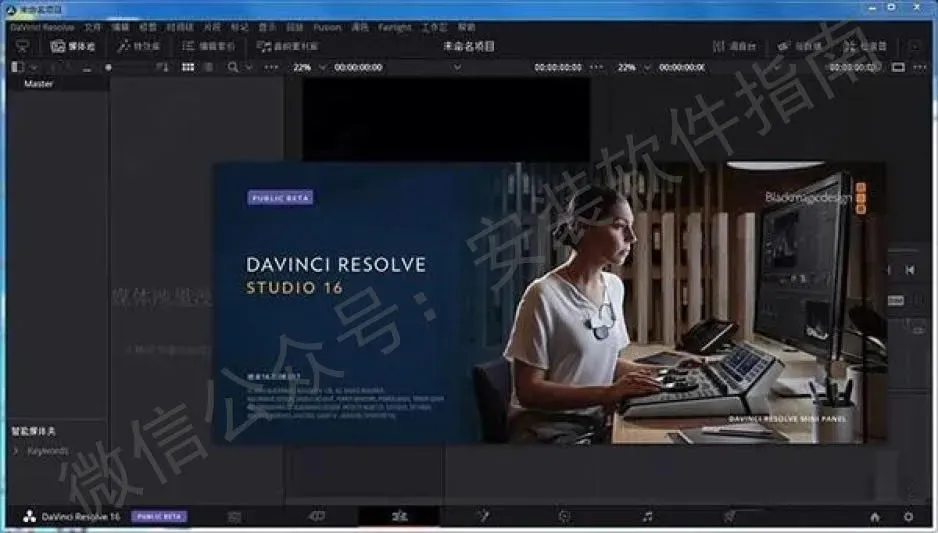The image size is (938, 533).
Task: Open the source clip name dropdown chevron
Action: tap(457, 68)
